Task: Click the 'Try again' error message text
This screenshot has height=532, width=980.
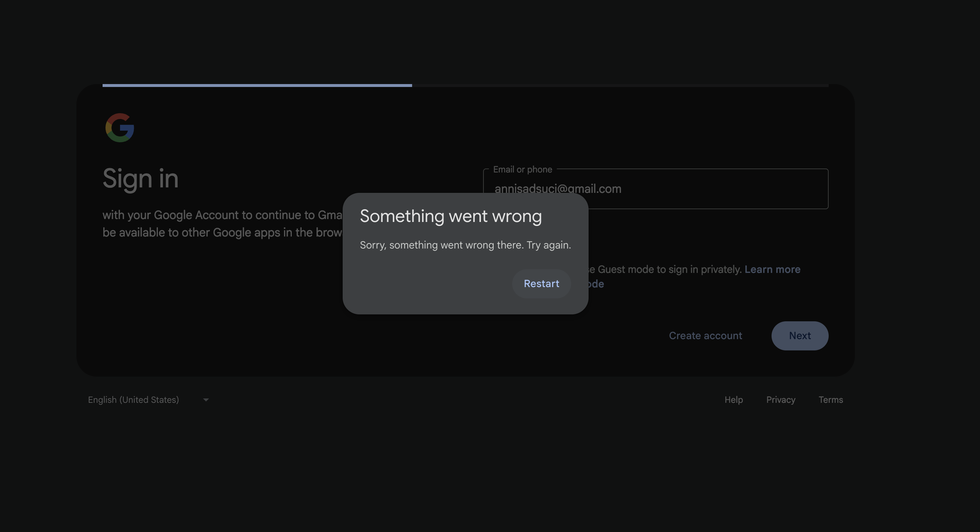Action: 465,245
